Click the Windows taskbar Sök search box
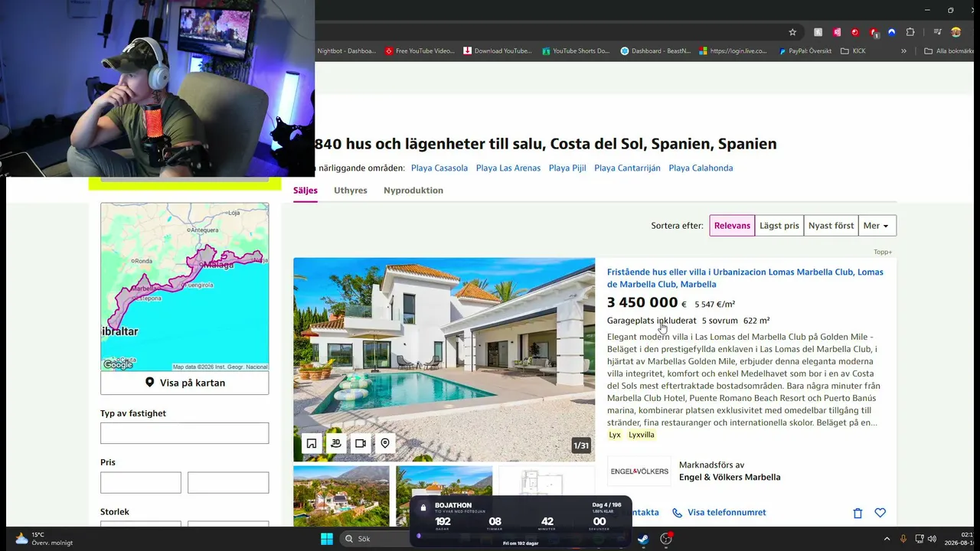Viewport: 980px width, 551px height. (375, 539)
